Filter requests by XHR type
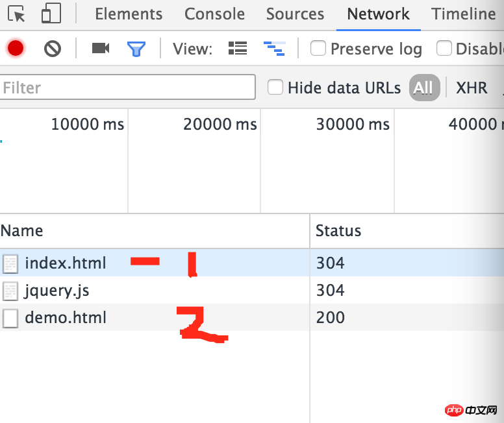Image resolution: width=504 pixels, height=423 pixels. (x=472, y=88)
